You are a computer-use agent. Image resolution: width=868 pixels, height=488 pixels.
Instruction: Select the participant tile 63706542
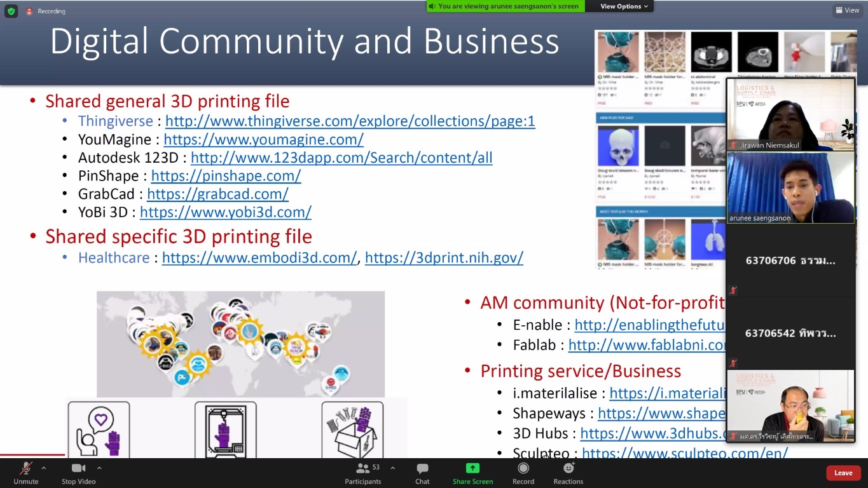tap(790, 333)
